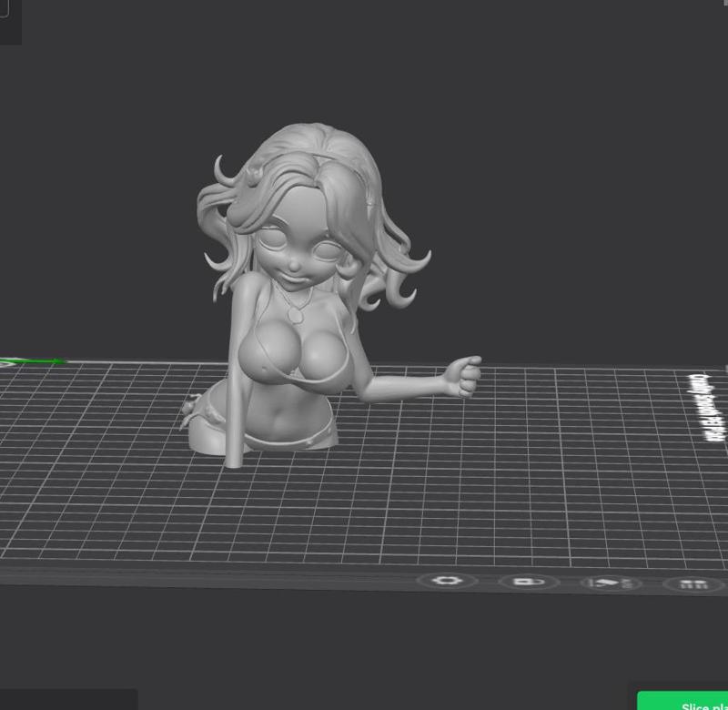Open plate settings via the gear icon
The height and width of the screenshot is (710, 728).
pyautogui.click(x=446, y=581)
